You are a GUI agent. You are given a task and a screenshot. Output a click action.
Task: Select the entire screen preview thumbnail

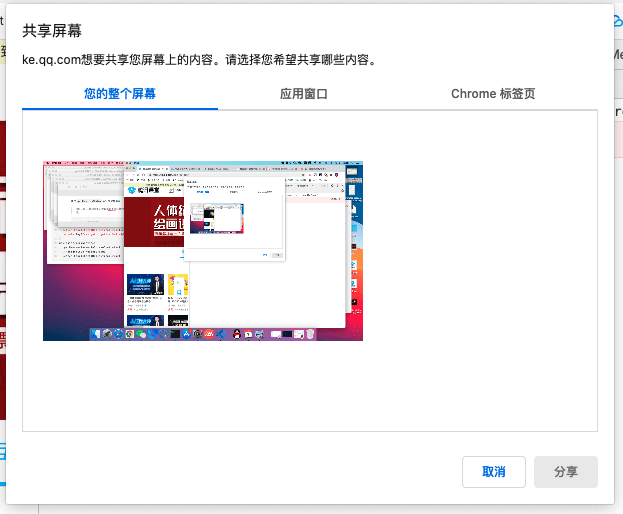point(203,251)
